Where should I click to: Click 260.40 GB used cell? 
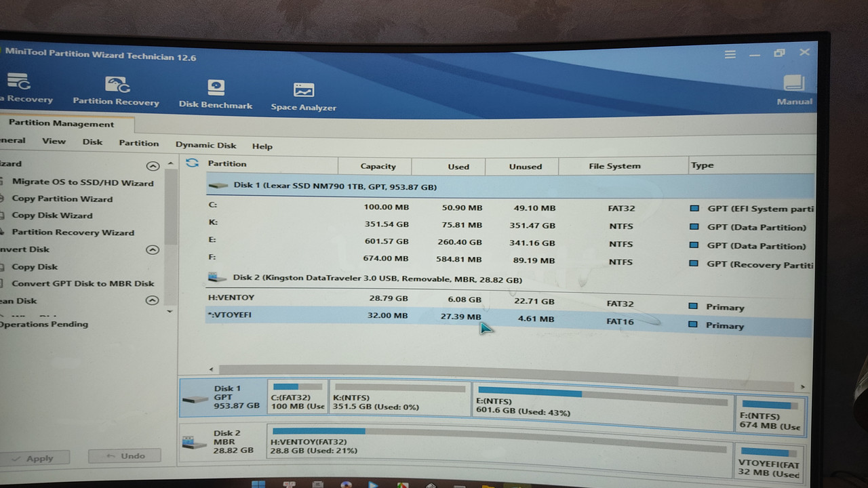coord(460,242)
